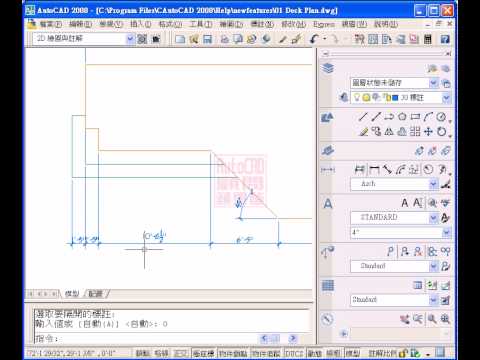Screen dimensions: 480x360
Task: Open the QuickCalc calculator icon
Action: coord(428,39)
